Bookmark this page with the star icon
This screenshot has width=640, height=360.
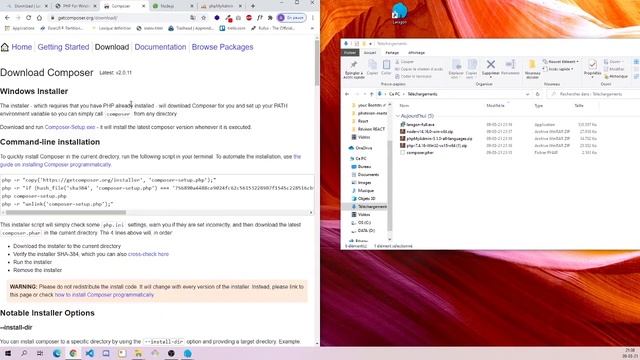point(204,18)
